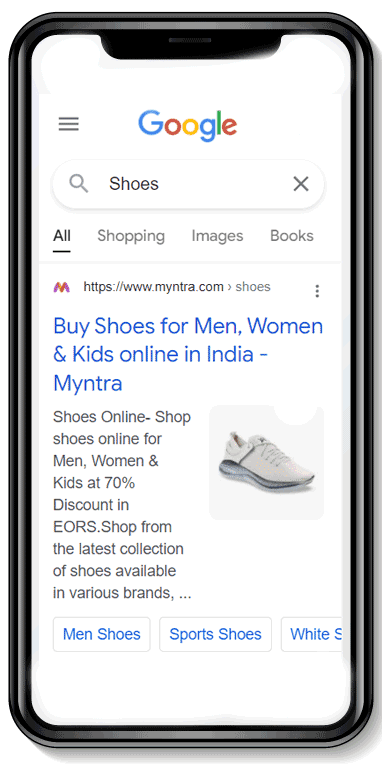382x765 pixels.
Task: Open the Books tab
Action: [292, 236]
